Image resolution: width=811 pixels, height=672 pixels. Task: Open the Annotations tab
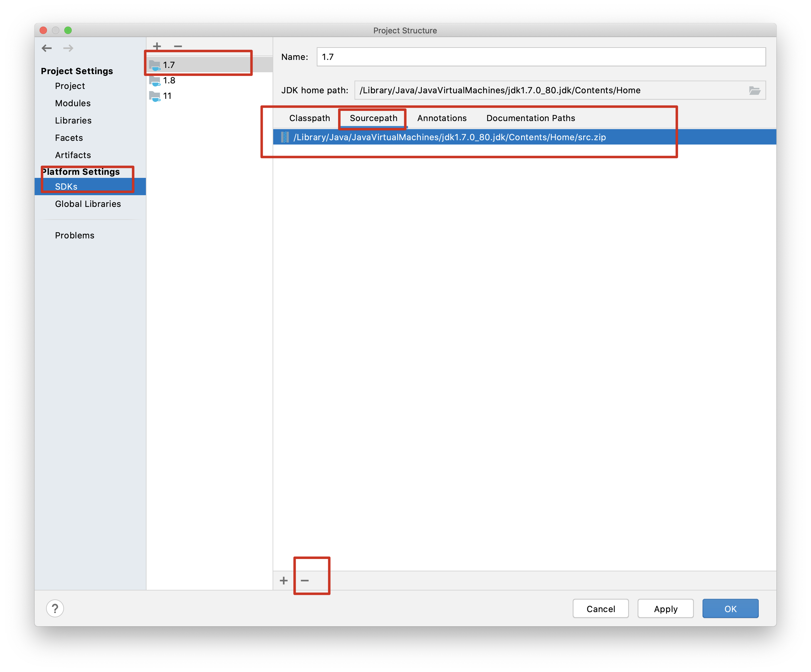pos(441,118)
